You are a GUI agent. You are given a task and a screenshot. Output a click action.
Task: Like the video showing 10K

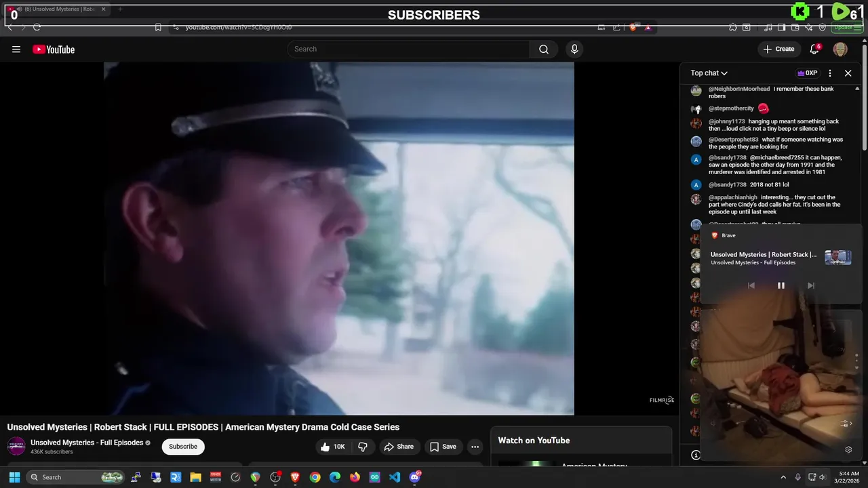coord(333,447)
